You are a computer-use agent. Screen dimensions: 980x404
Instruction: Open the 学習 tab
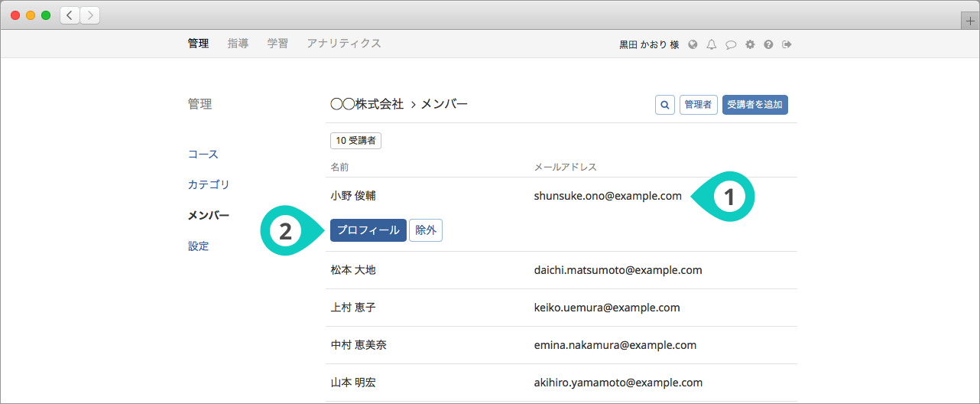coord(277,44)
